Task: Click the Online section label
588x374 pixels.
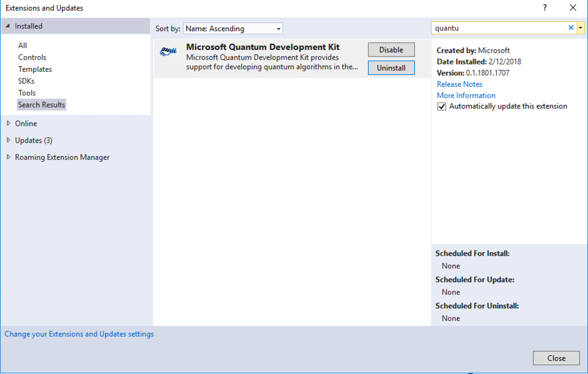Action: click(x=26, y=123)
